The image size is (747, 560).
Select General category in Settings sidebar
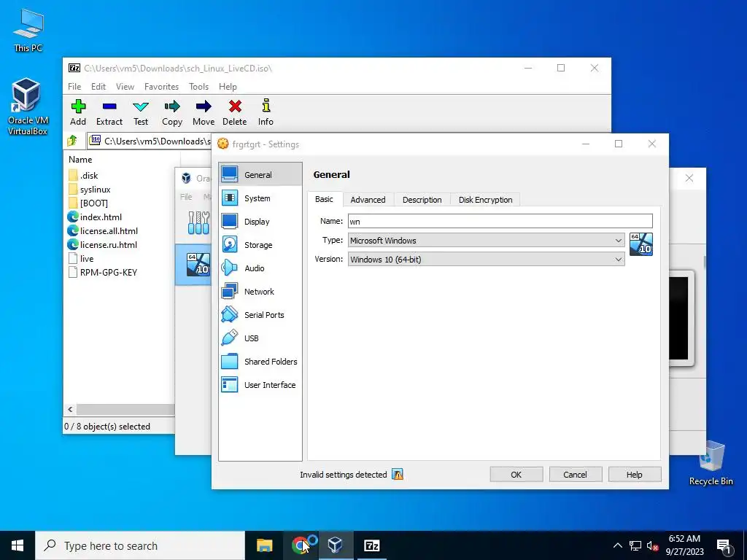tap(260, 175)
